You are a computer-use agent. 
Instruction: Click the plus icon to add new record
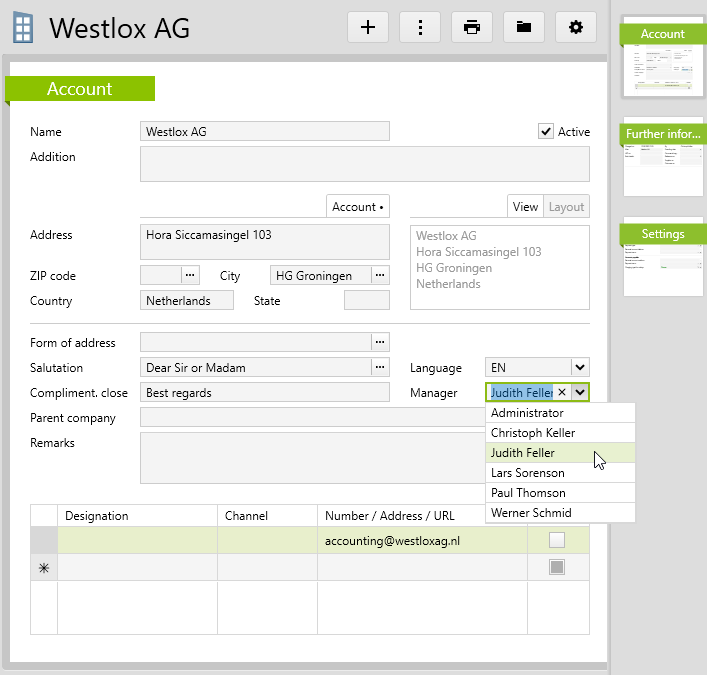[x=368, y=28]
